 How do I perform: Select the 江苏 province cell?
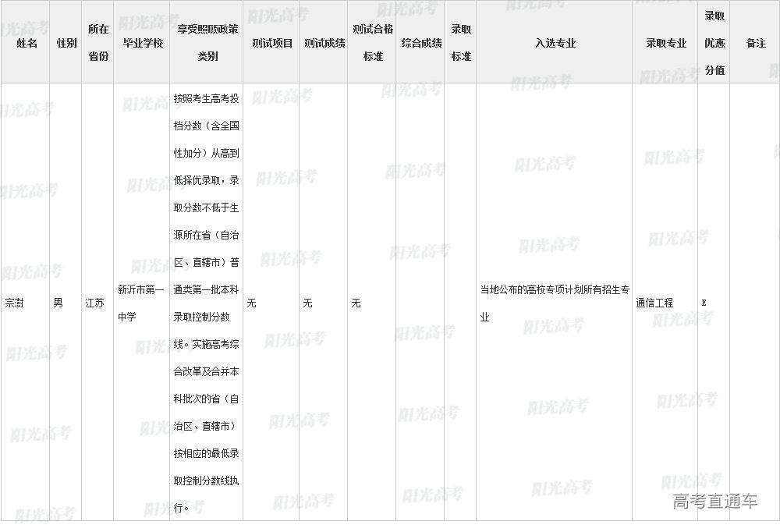pos(94,303)
